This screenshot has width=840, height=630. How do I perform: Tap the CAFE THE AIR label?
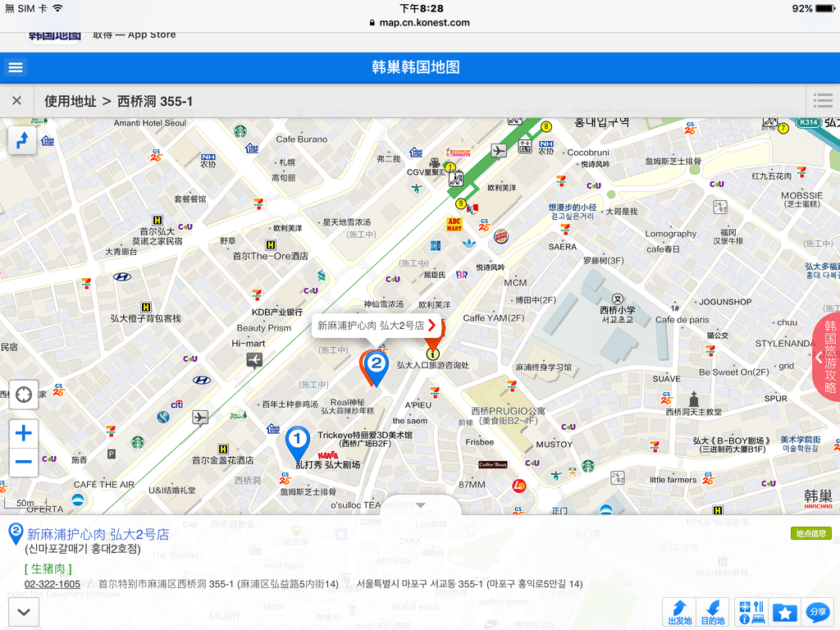tap(104, 484)
